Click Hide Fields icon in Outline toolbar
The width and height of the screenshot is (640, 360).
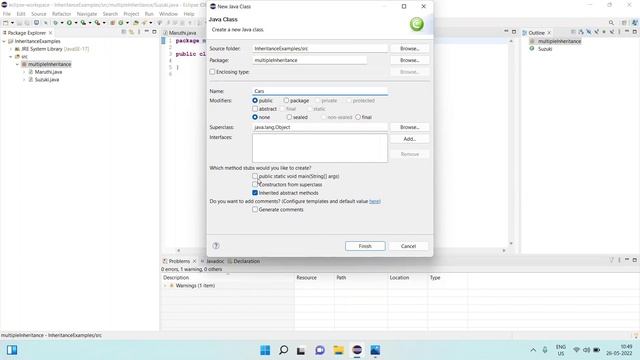[x=589, y=32]
